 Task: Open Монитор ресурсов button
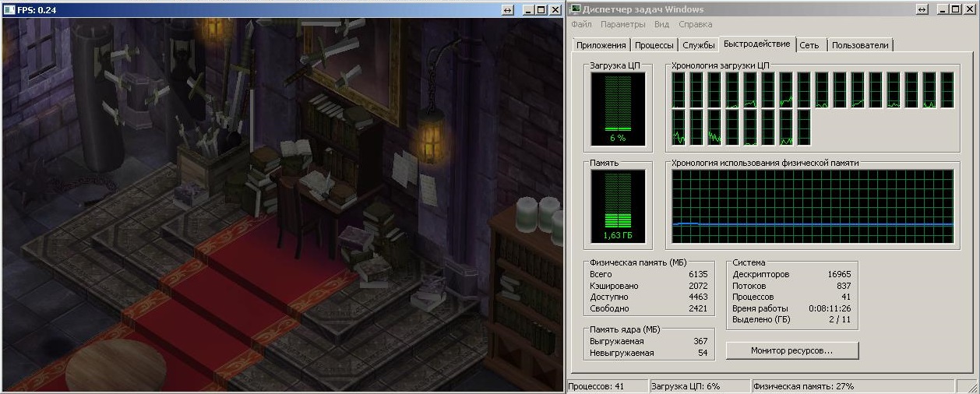click(x=791, y=350)
